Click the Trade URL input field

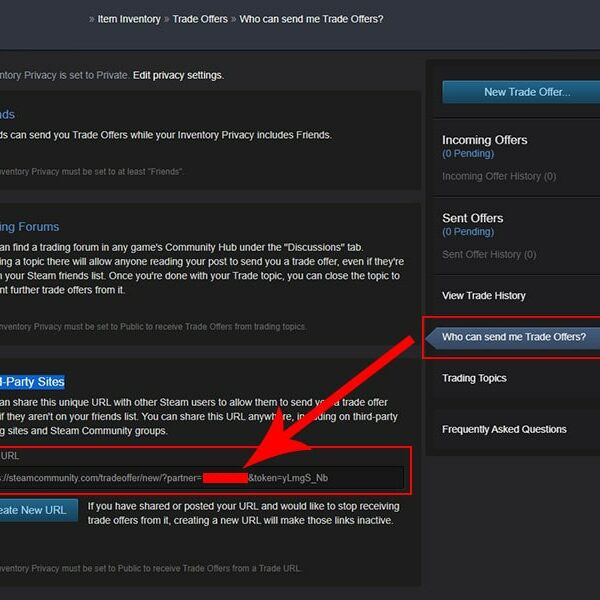coord(202,478)
